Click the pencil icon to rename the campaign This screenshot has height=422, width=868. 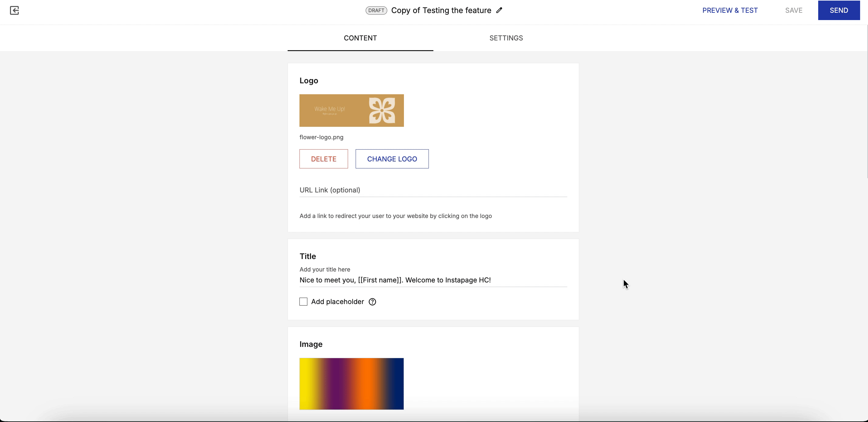point(499,10)
